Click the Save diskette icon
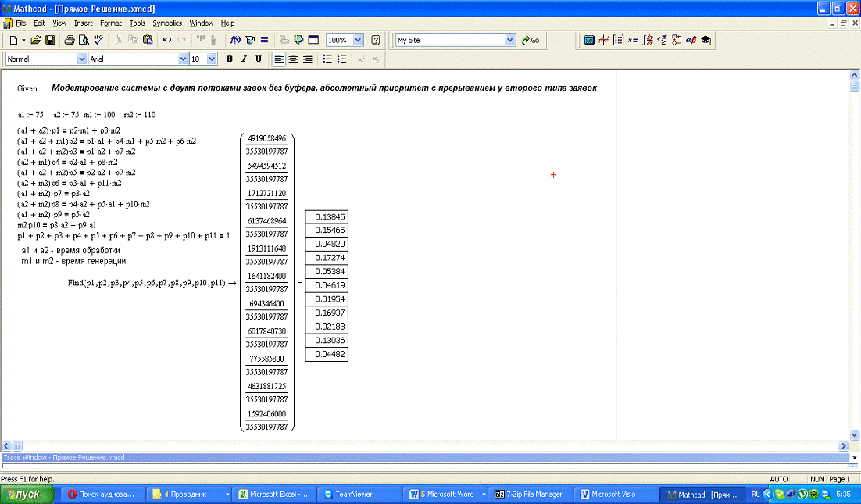The height and width of the screenshot is (504, 861). (50, 40)
